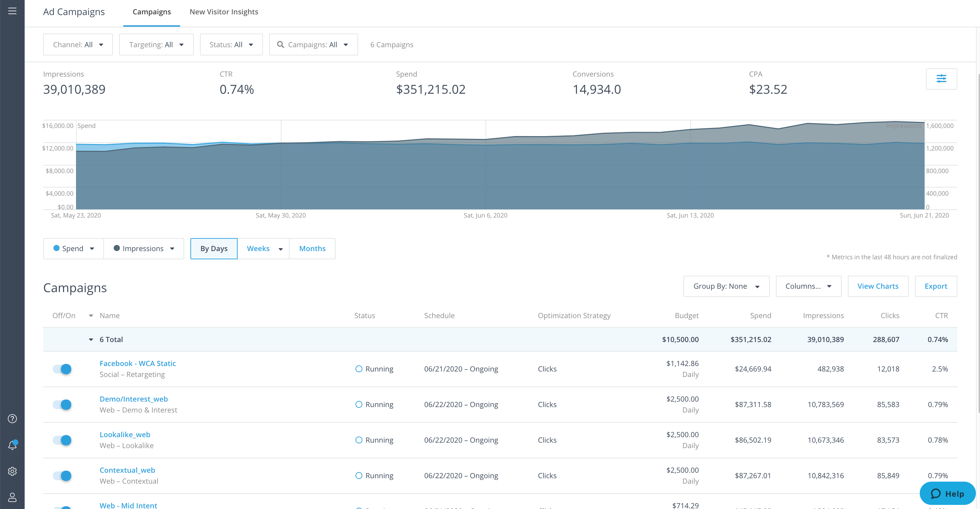Image resolution: width=980 pixels, height=509 pixels.
Task: Switch to New Visitor Insights tab
Action: [224, 12]
